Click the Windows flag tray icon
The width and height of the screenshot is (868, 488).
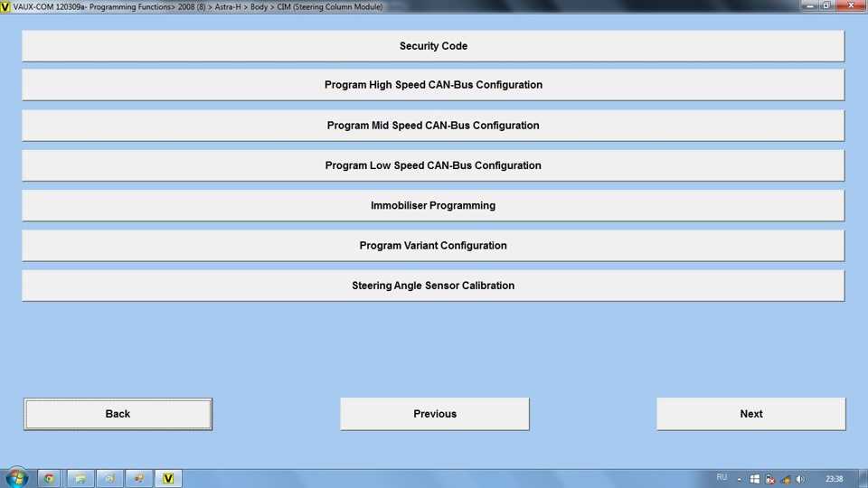[755, 479]
